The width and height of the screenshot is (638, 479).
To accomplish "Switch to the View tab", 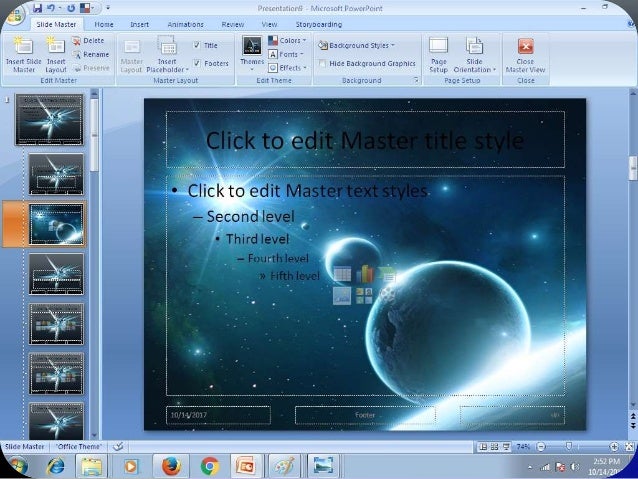I will click(269, 24).
